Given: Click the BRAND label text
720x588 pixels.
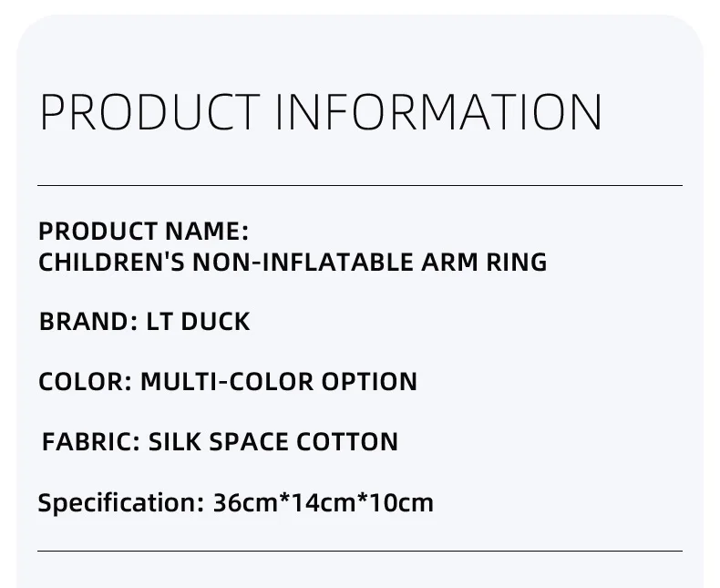Looking at the screenshot, I should coord(88,321).
